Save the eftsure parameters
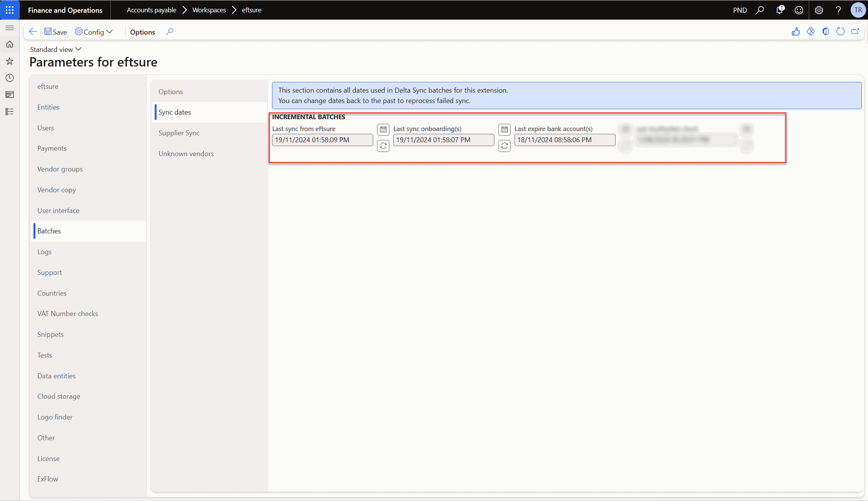Screen dimensions: 868x501 (56, 32)
